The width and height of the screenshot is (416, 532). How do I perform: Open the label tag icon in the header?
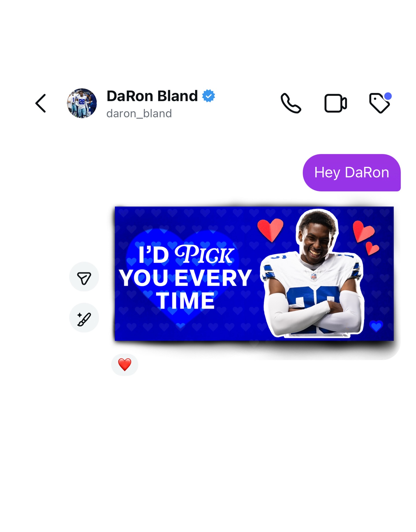[379, 103]
